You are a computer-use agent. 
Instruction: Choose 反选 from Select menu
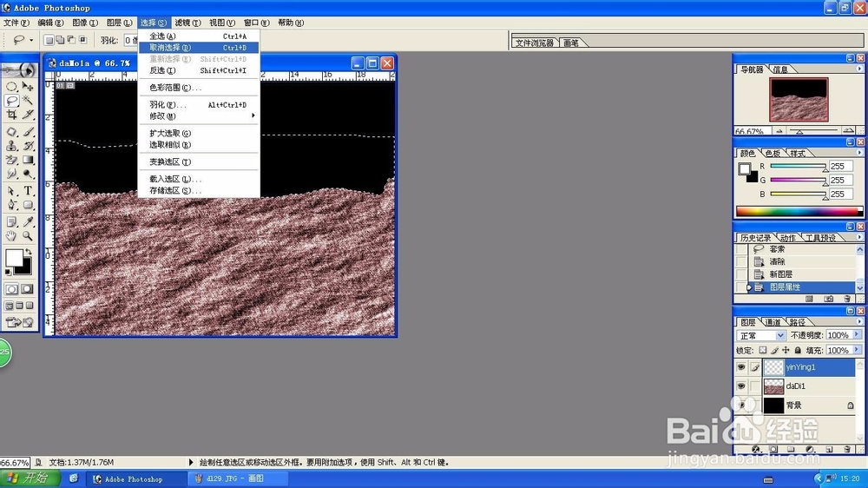199,70
